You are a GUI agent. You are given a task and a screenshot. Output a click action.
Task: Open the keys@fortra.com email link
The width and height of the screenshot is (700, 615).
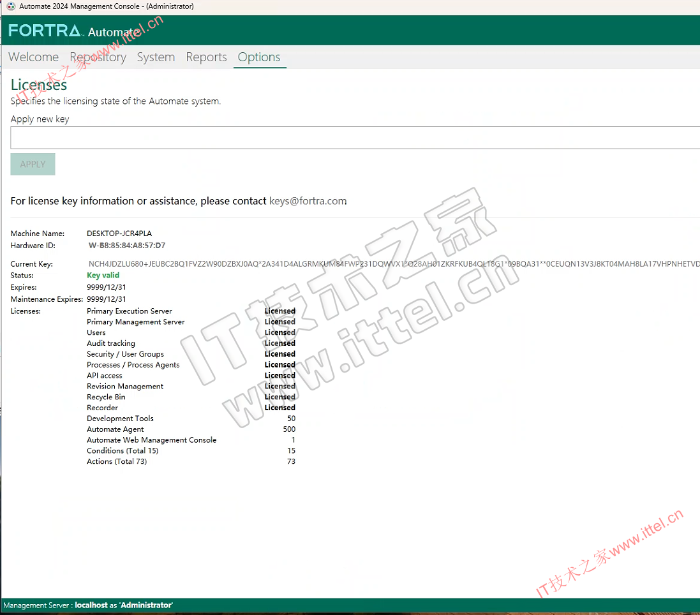point(308,201)
